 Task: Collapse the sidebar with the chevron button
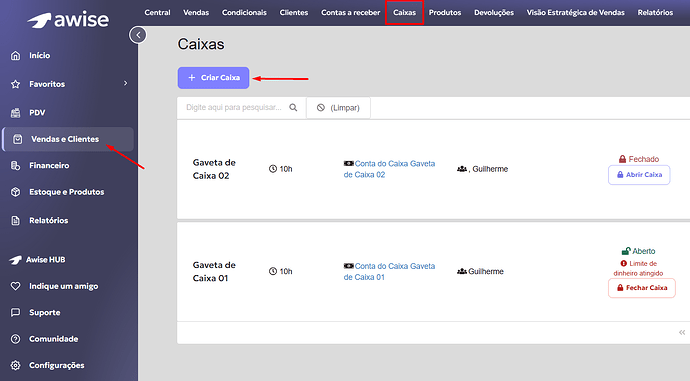[x=138, y=35]
